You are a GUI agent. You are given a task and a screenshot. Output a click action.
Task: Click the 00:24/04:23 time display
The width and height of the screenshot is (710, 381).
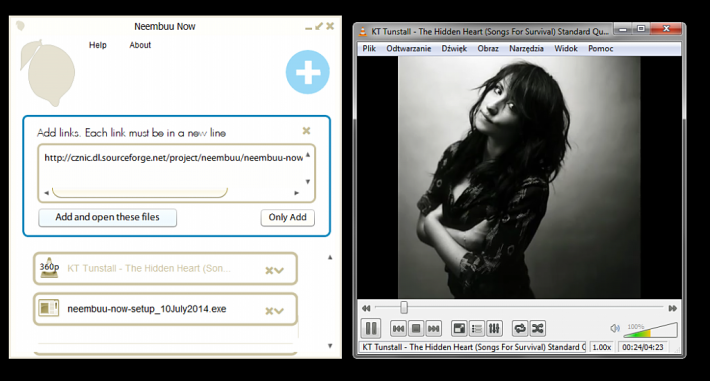coord(643,347)
